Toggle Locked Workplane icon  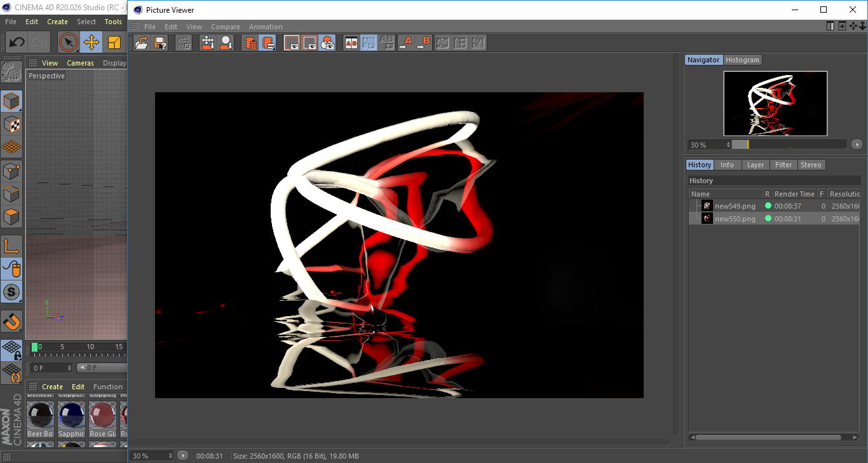pyautogui.click(x=11, y=350)
